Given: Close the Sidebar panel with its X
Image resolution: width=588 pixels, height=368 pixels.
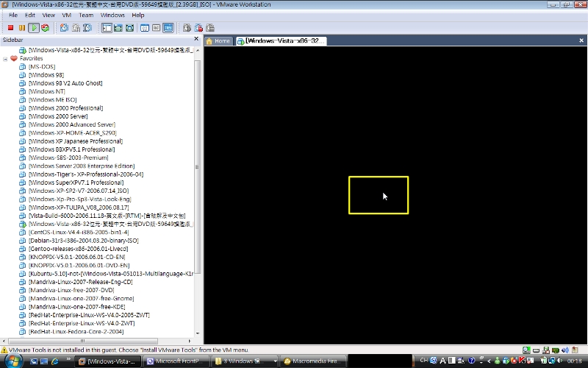Looking at the screenshot, I should tap(196, 39).
